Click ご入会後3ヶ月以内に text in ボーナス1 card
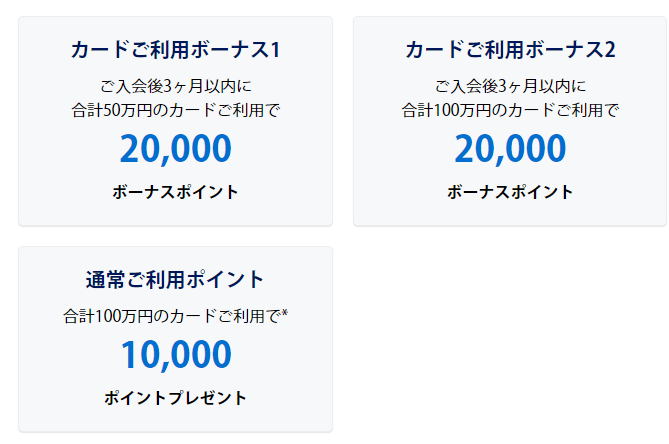Screen dimensions: 669x444 (x=175, y=85)
